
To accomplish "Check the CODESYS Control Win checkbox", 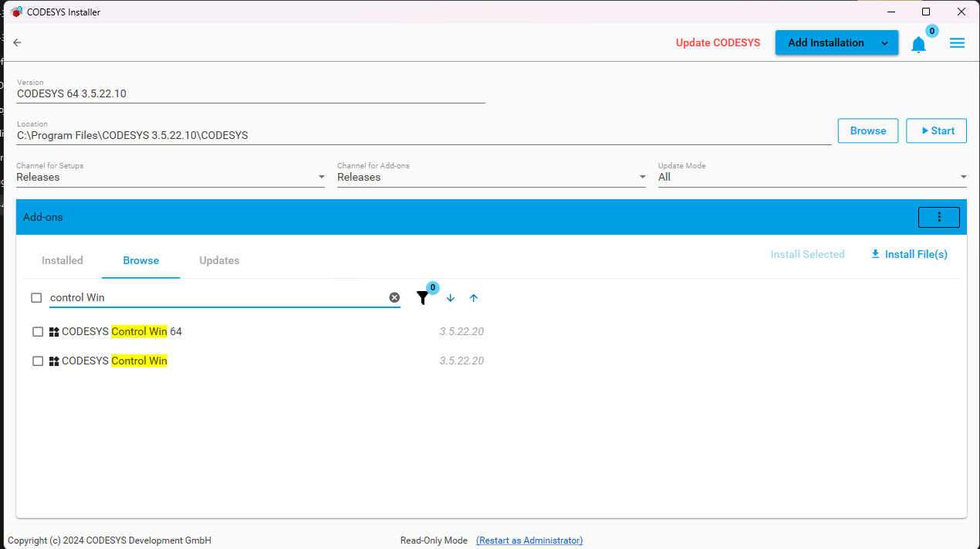I will pos(38,361).
